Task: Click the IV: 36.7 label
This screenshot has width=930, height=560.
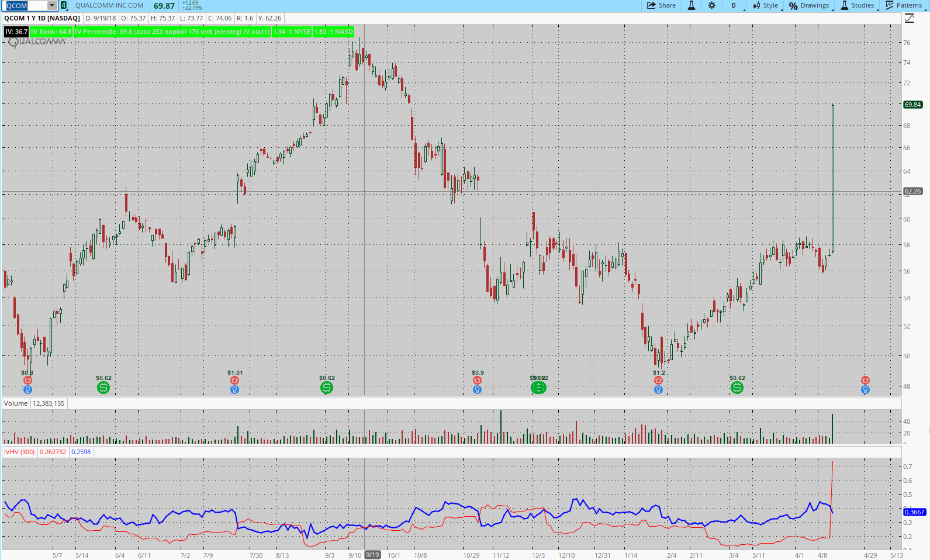Action: coord(16,32)
